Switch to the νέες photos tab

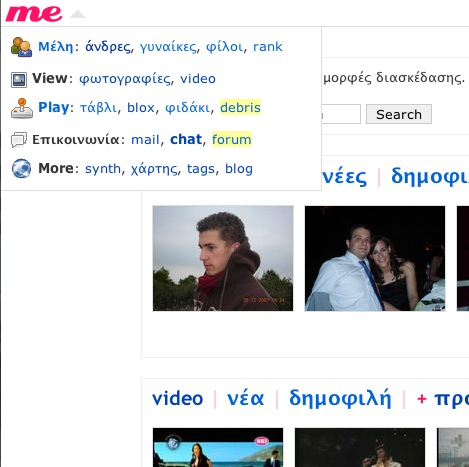[345, 176]
